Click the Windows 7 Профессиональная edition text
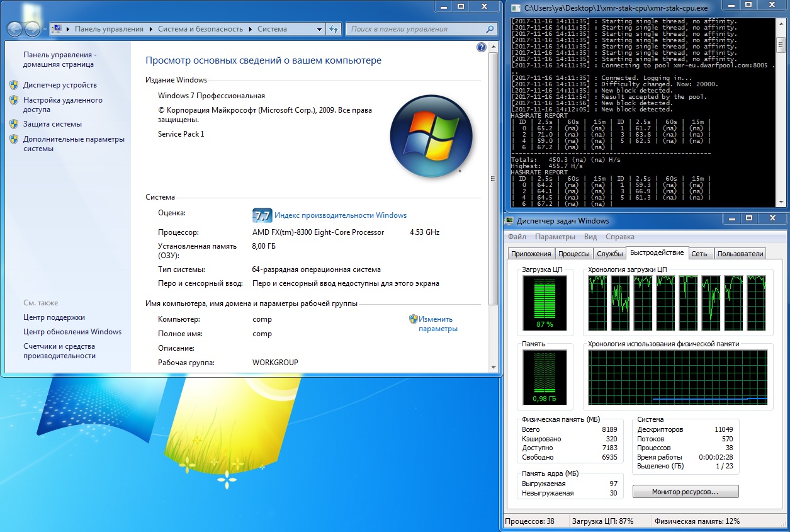The width and height of the screenshot is (790, 532). tap(212, 96)
